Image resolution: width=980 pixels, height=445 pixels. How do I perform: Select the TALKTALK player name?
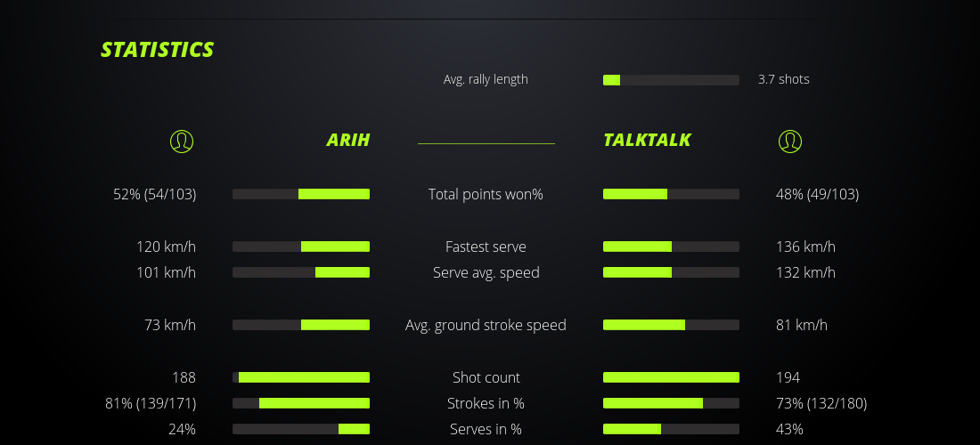pyautogui.click(x=647, y=140)
